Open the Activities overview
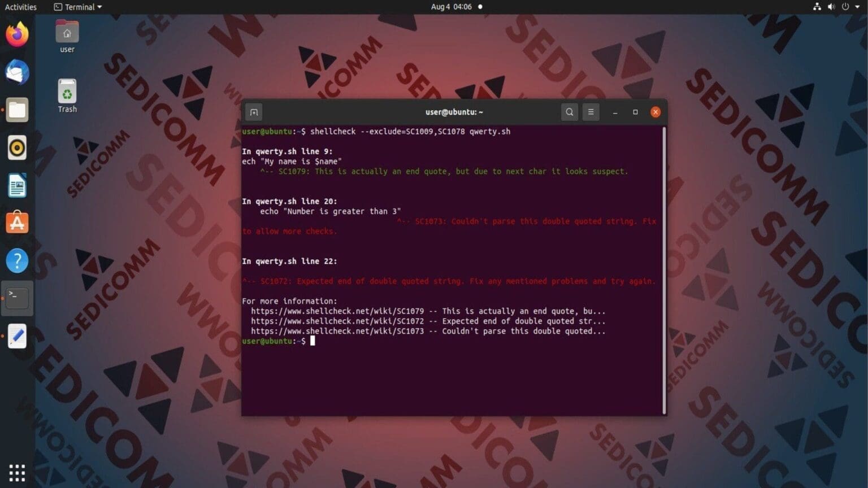 20,7
